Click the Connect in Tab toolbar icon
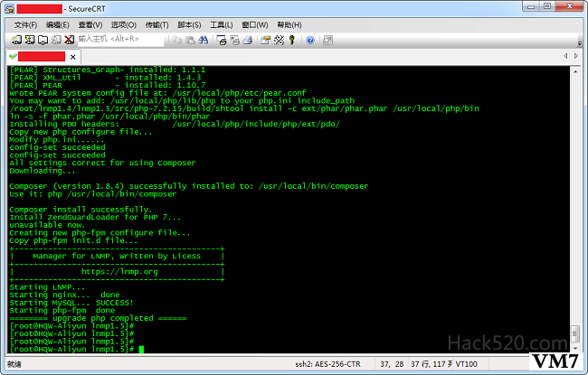This screenshot has width=588, height=375. coord(43,40)
